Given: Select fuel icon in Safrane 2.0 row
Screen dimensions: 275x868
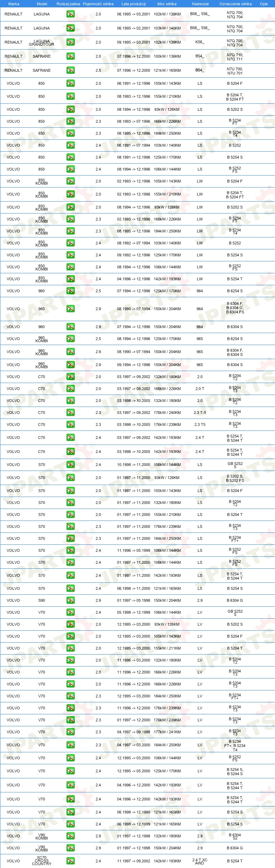Looking at the screenshot, I should pyautogui.click(x=71, y=56).
